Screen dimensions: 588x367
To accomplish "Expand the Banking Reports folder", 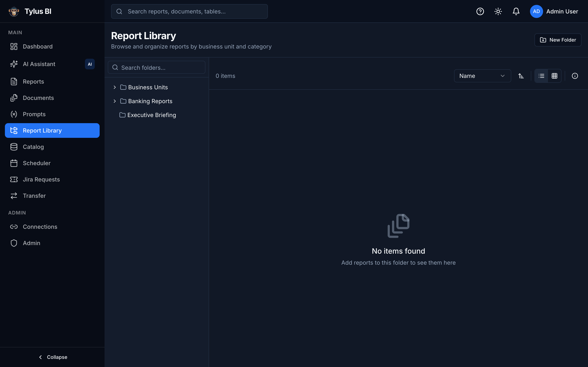I will coord(115,101).
